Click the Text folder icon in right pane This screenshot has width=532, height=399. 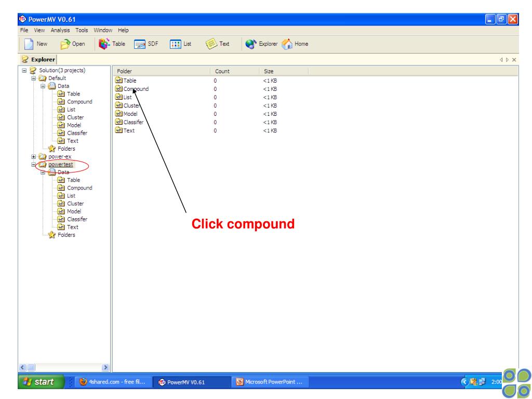click(x=119, y=130)
